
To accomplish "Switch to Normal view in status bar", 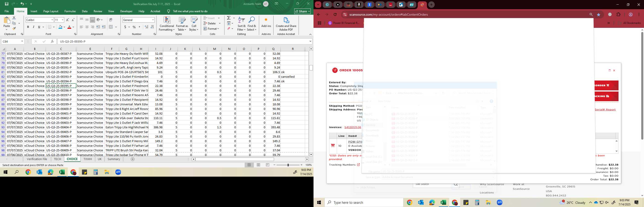I will 249,165.
